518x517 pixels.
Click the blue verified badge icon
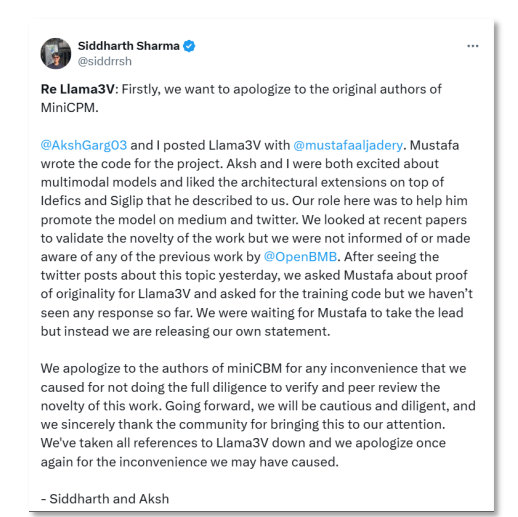tap(189, 46)
